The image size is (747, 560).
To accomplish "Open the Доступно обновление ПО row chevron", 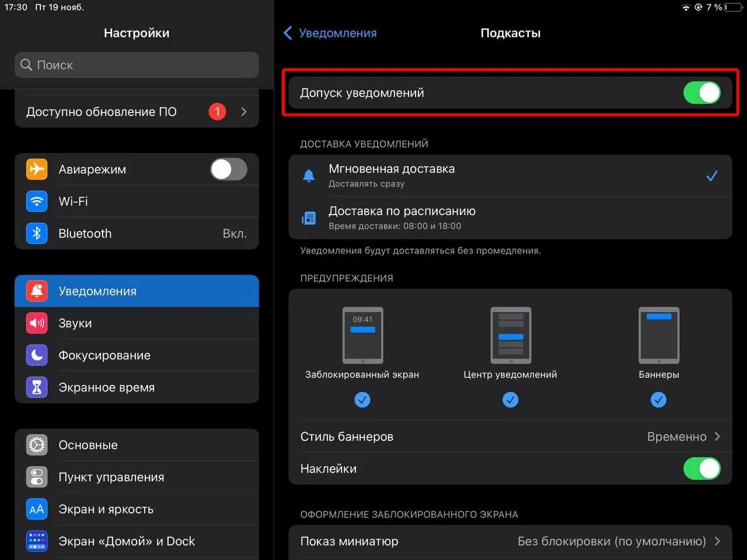I will [x=244, y=111].
